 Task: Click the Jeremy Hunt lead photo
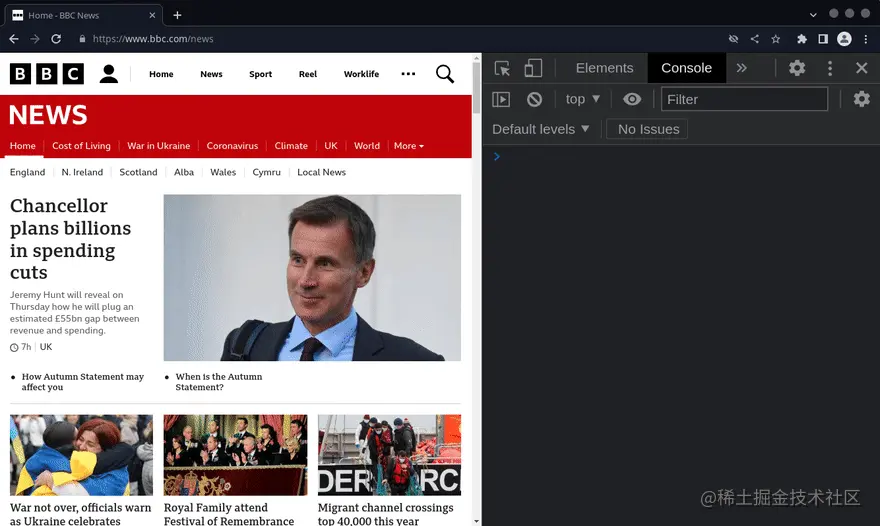(x=312, y=277)
